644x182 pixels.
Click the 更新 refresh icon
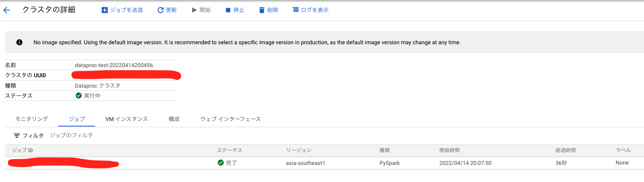coord(160,10)
